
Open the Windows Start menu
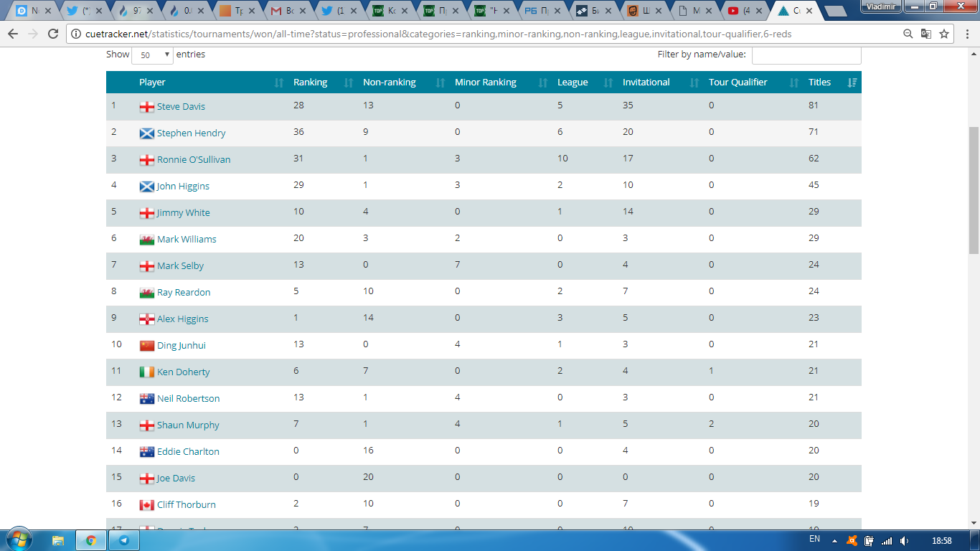point(19,540)
